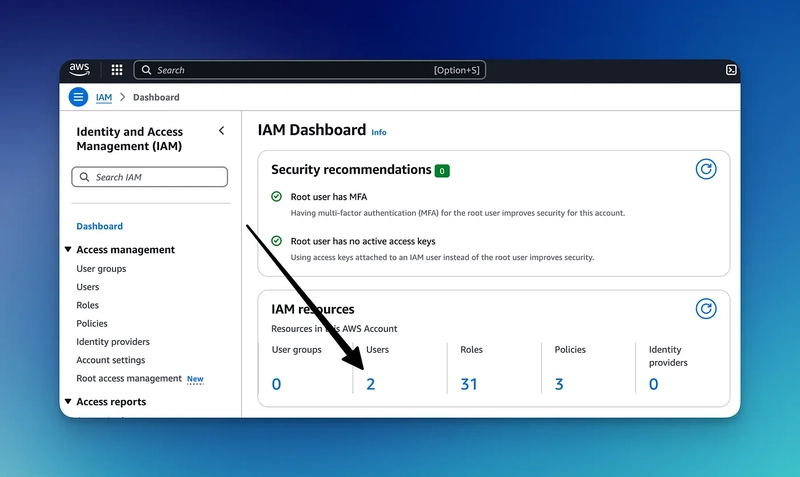Click 'Root user has no active access keys'
This screenshot has width=800, height=477.
click(363, 241)
